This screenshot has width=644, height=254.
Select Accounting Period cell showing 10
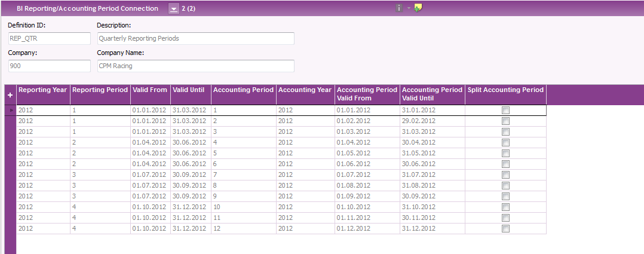(243, 207)
